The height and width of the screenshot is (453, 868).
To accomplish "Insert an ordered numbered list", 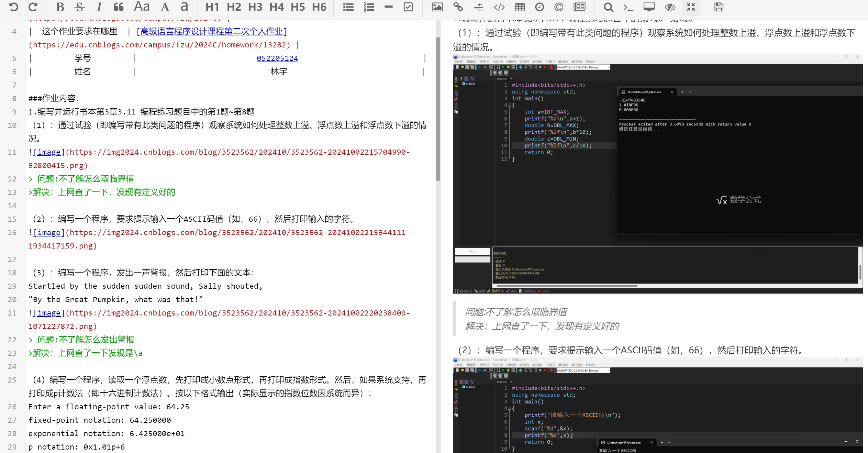I will pyautogui.click(x=369, y=7).
